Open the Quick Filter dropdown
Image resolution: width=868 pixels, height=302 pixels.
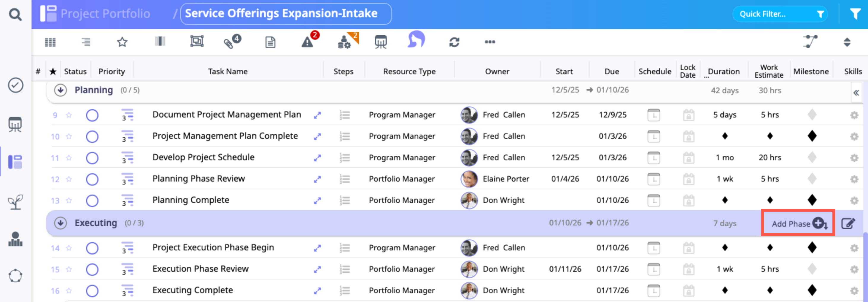coord(780,14)
